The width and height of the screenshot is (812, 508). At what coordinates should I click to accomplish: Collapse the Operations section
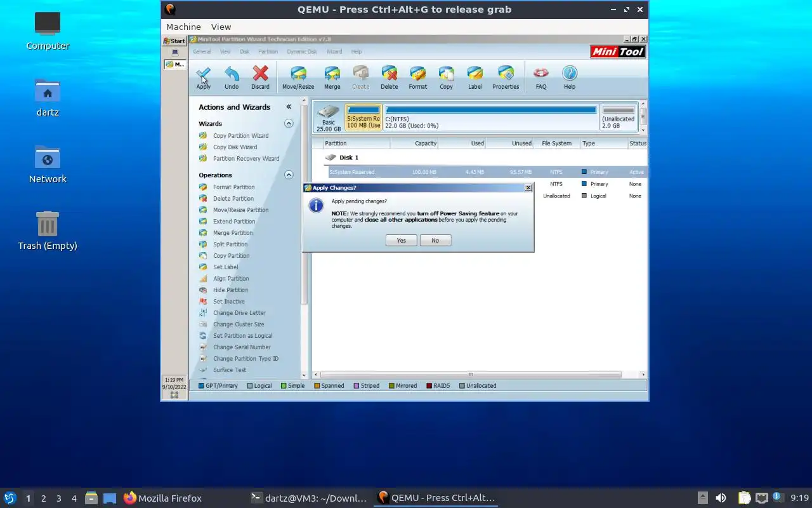click(x=289, y=175)
